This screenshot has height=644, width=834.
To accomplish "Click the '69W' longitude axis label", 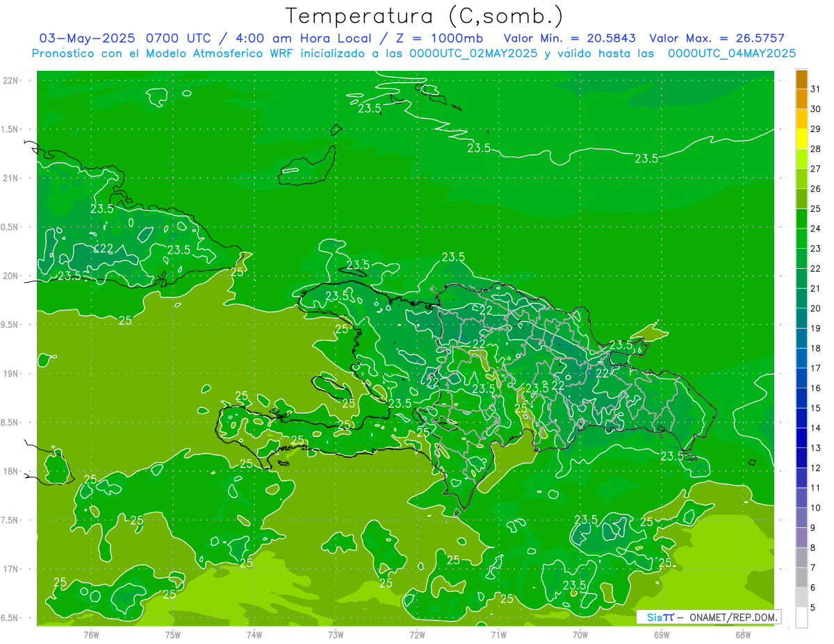I will (x=662, y=635).
